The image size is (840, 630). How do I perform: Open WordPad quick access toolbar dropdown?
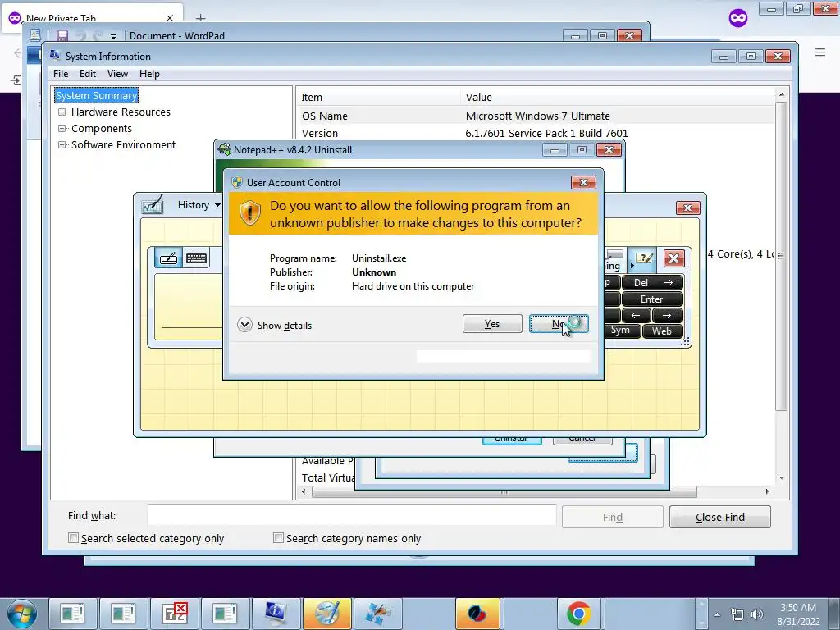point(113,36)
